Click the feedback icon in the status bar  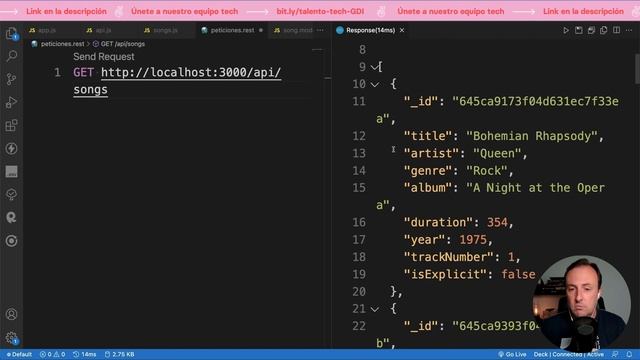(615, 354)
